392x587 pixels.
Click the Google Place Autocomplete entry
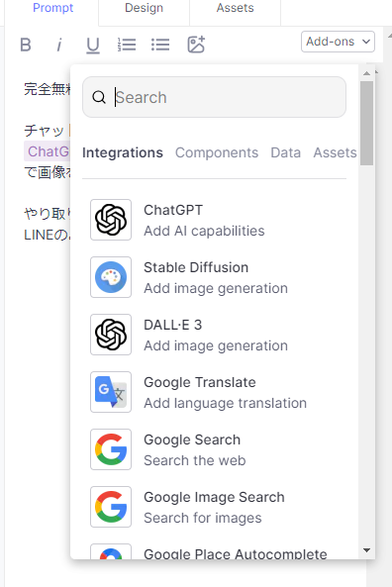click(214, 551)
